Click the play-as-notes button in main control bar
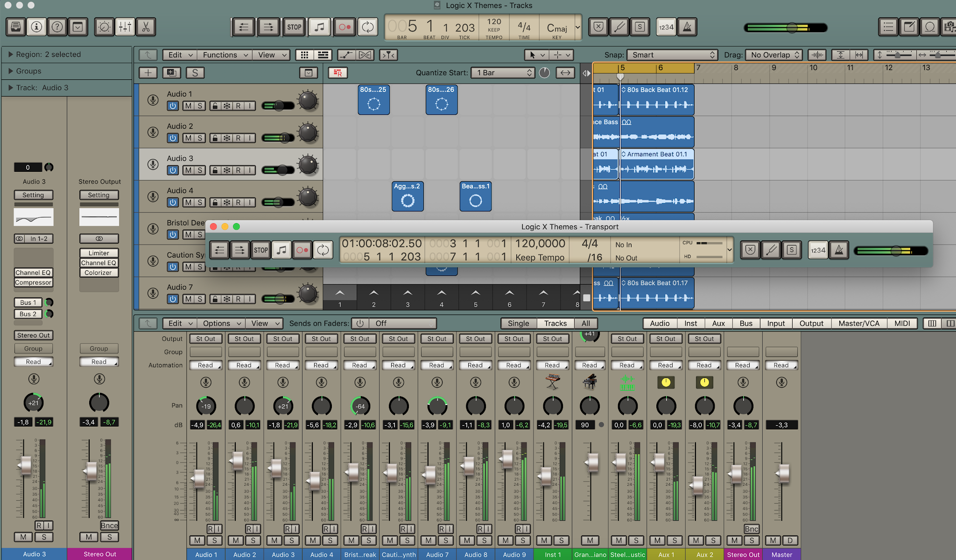 click(x=319, y=27)
